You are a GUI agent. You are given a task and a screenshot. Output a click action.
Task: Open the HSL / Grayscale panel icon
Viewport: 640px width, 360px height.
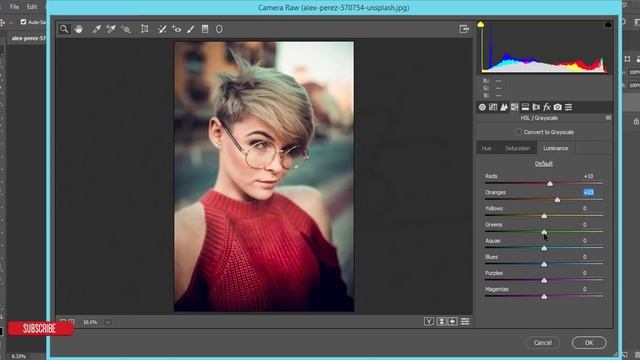(x=515, y=107)
